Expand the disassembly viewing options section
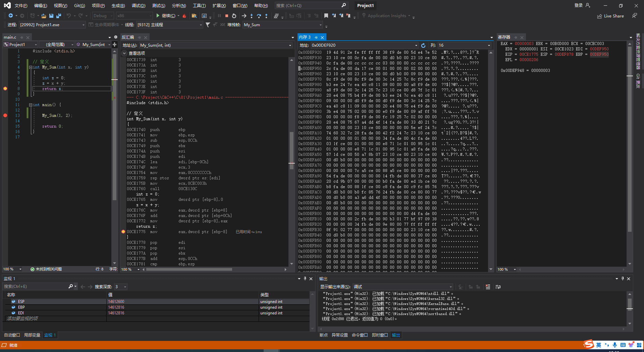This screenshot has width=644, height=352. [124, 53]
